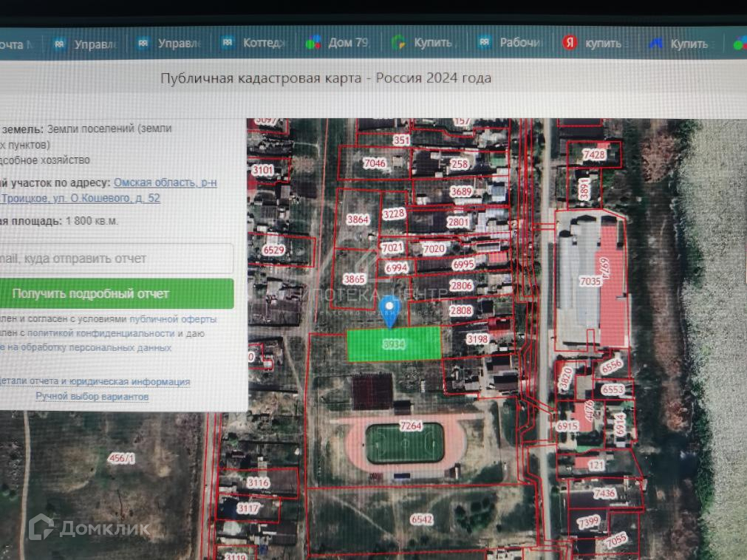Click parcel label 3101
Viewport: 747px width, 560px height.
tap(262, 170)
